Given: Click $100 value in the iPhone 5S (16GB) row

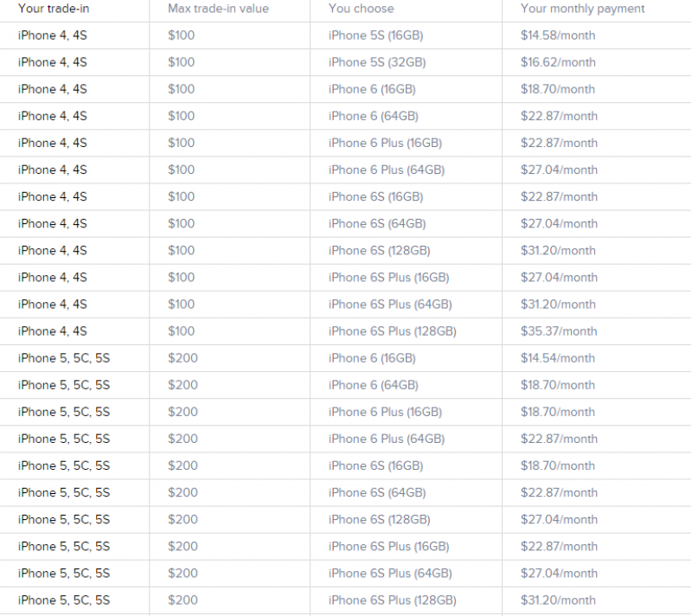Looking at the screenshot, I should [x=182, y=35].
